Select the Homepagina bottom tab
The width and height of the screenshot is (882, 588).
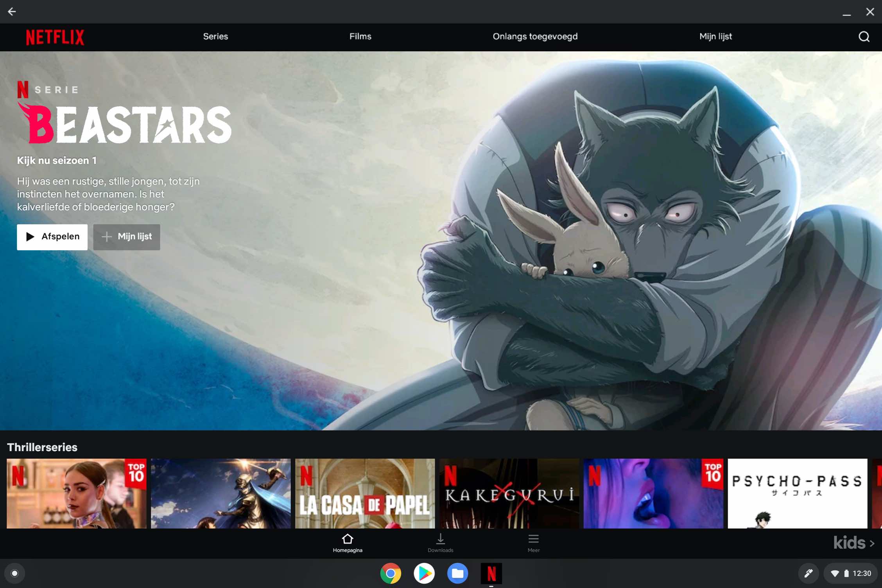(x=348, y=543)
